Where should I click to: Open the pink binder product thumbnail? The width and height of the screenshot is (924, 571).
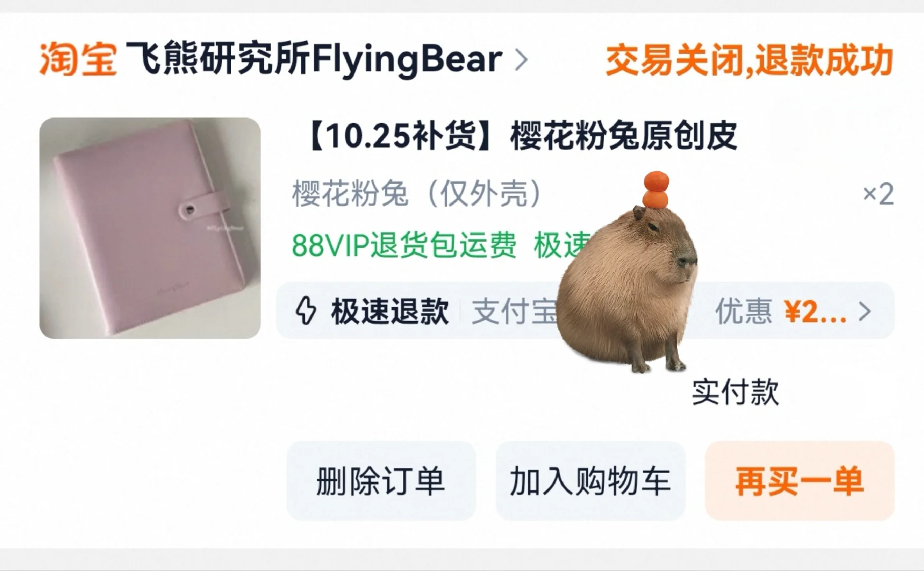(150, 228)
